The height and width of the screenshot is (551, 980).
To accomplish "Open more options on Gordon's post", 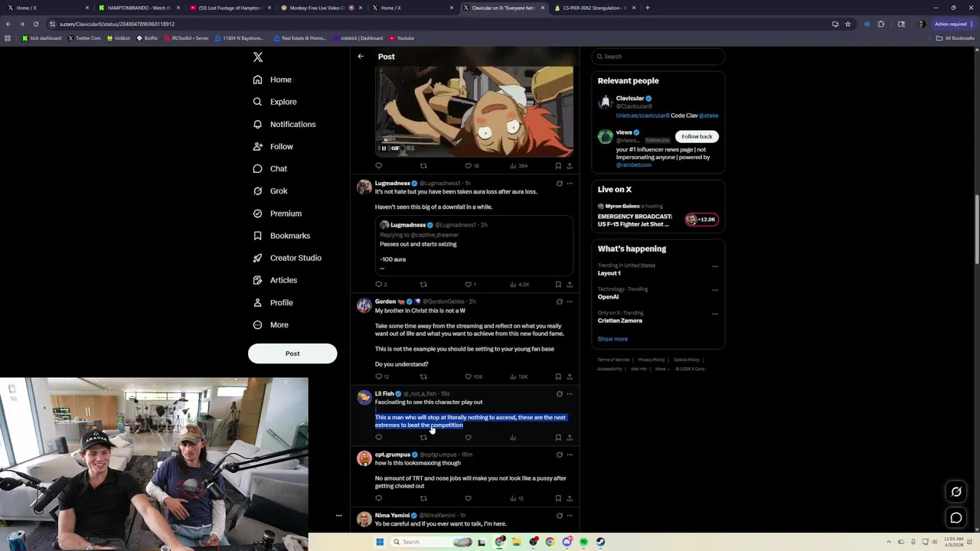I will pyautogui.click(x=570, y=302).
